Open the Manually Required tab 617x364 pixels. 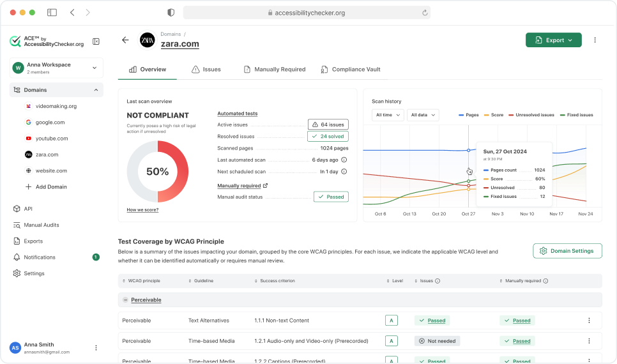(275, 69)
